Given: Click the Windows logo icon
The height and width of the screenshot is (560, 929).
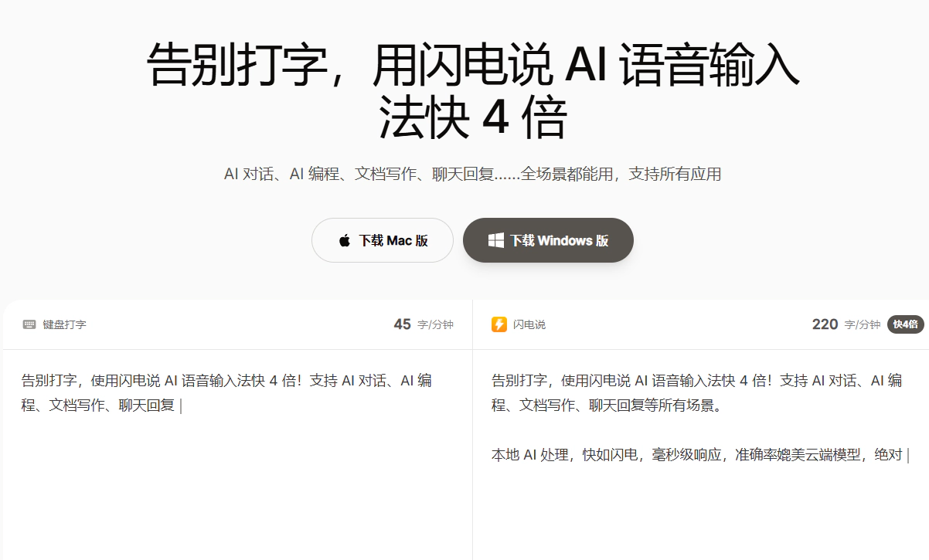Looking at the screenshot, I should coord(495,241).
